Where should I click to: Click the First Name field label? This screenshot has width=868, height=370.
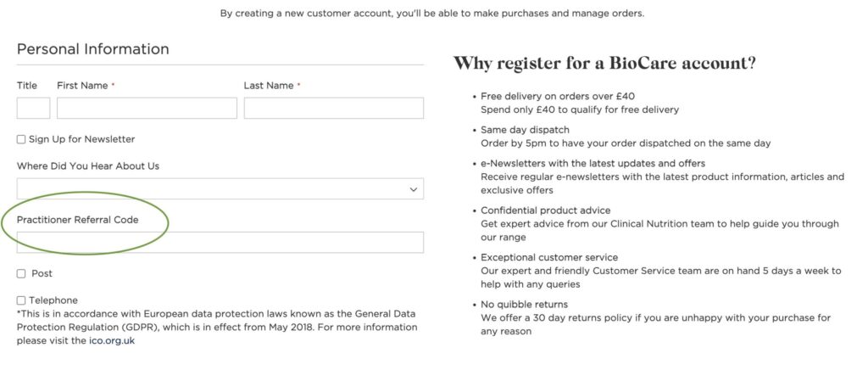click(x=82, y=86)
